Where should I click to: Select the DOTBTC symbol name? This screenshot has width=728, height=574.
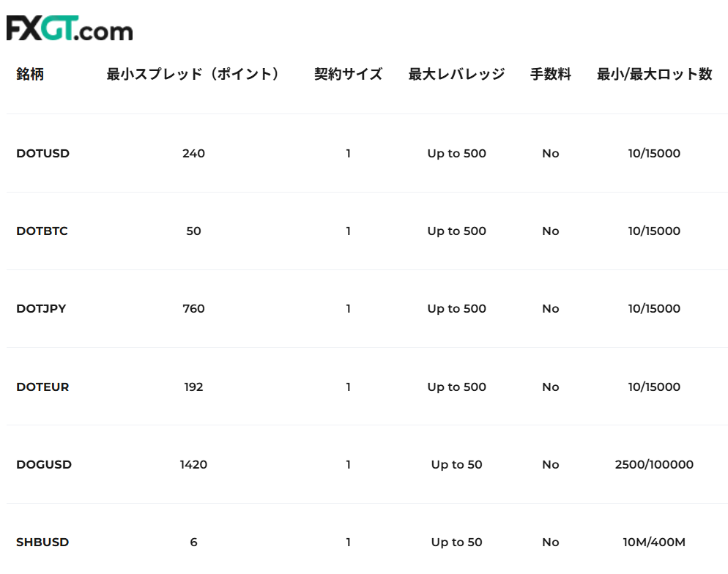point(42,231)
